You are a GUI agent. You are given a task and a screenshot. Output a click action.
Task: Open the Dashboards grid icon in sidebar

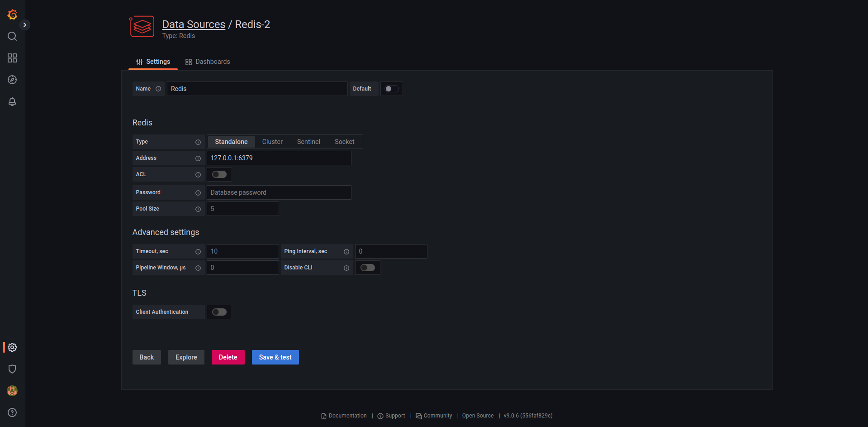[12, 58]
